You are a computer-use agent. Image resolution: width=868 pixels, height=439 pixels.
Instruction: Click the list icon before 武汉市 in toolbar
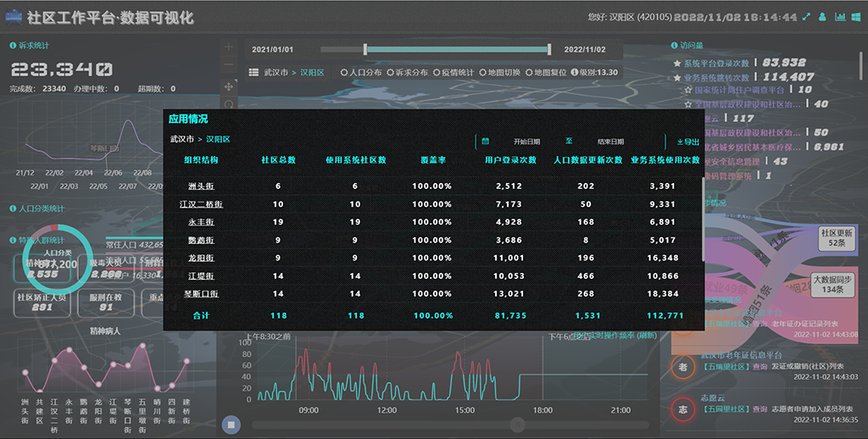click(253, 73)
